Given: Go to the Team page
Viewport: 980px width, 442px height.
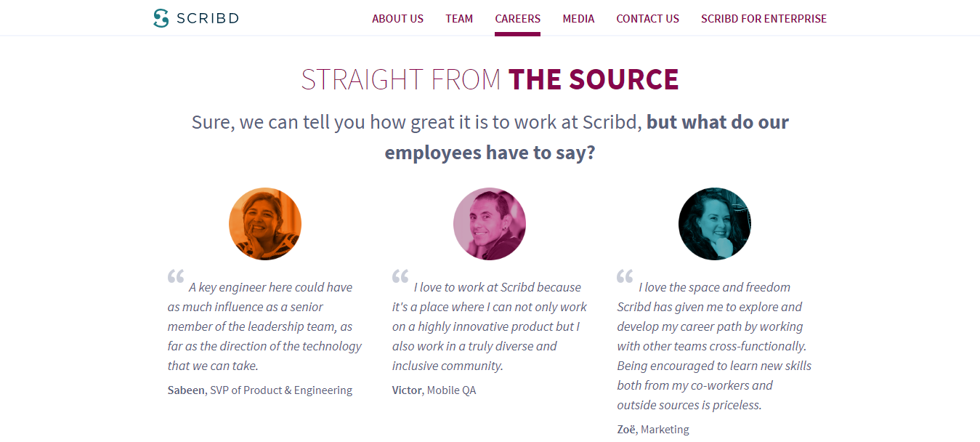Looking at the screenshot, I should tap(459, 19).
